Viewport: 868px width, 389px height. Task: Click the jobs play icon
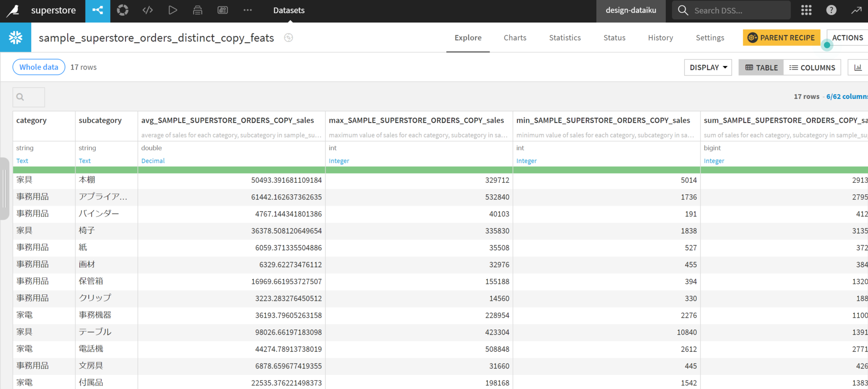173,10
